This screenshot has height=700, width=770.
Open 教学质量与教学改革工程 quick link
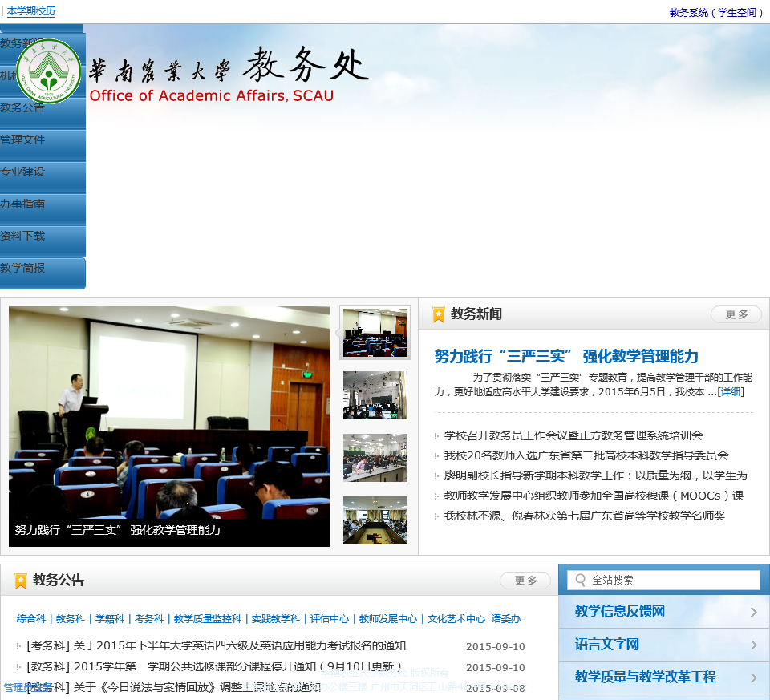[645, 678]
